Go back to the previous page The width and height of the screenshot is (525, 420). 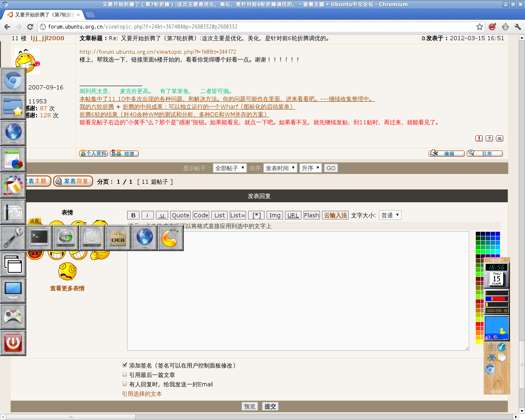7,27
